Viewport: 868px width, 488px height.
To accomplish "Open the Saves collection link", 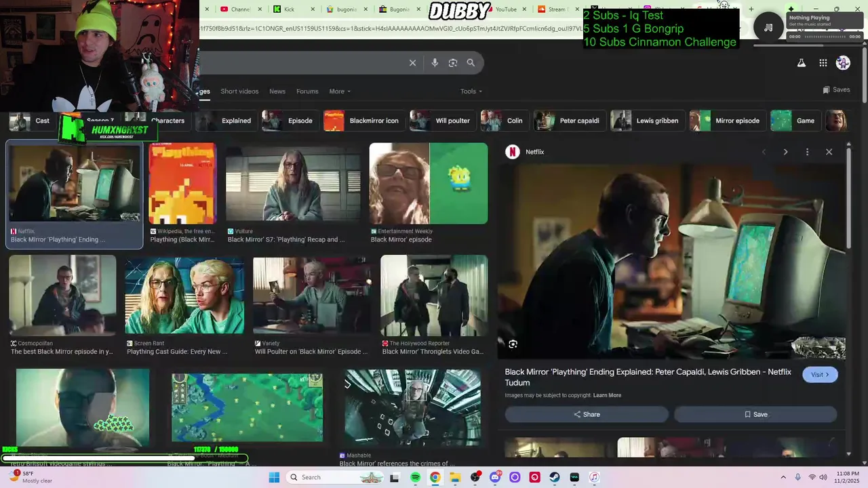I will point(836,89).
